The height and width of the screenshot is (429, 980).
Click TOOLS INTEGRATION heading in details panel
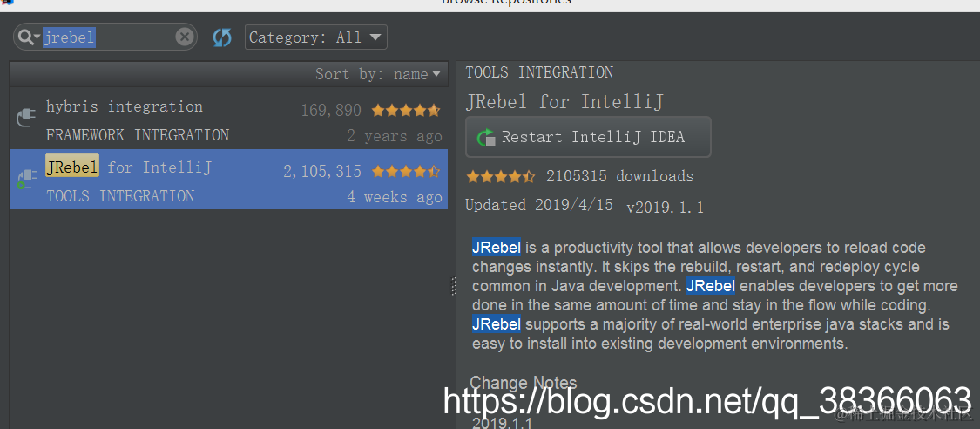[x=539, y=72]
